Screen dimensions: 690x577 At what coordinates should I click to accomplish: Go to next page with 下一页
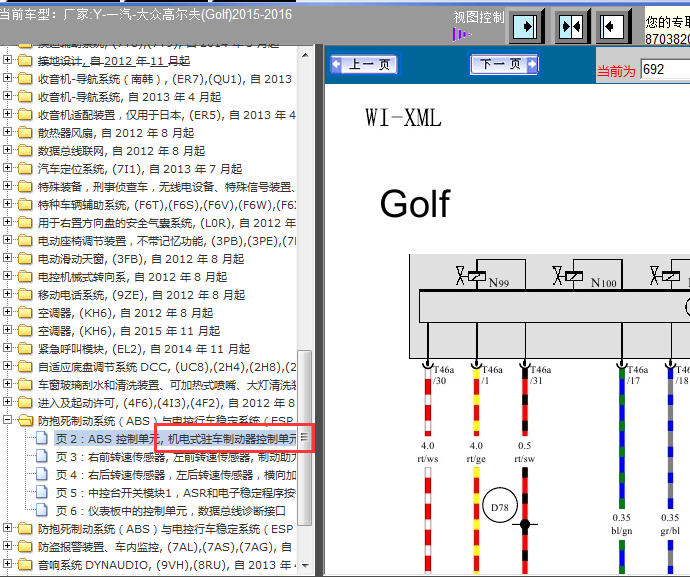[x=504, y=64]
